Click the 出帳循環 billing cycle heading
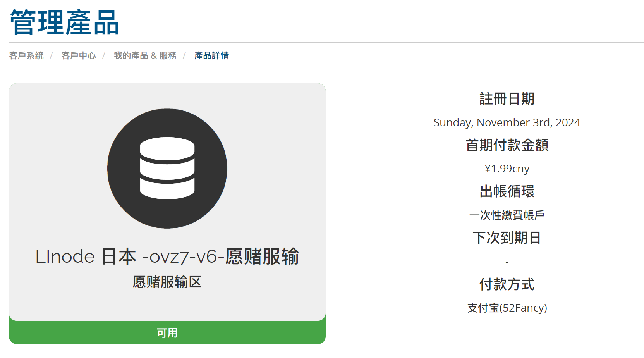Screen dimensions: 644x358 tap(507, 191)
